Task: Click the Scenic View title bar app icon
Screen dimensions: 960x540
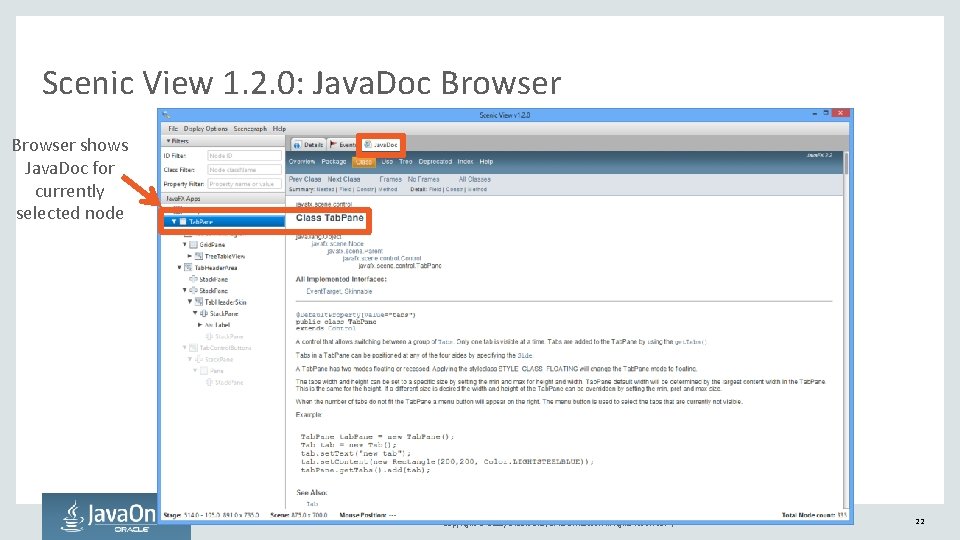Action: 167,114
